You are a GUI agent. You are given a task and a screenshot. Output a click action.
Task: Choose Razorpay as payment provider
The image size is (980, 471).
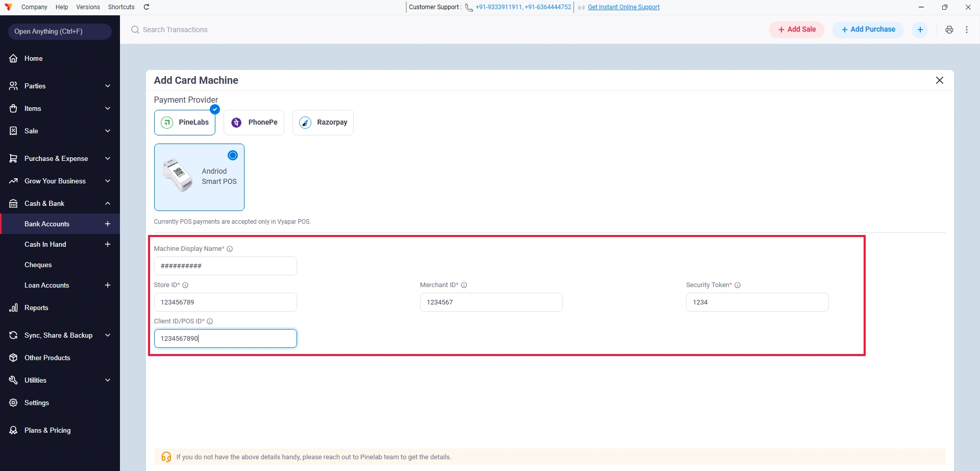point(323,123)
